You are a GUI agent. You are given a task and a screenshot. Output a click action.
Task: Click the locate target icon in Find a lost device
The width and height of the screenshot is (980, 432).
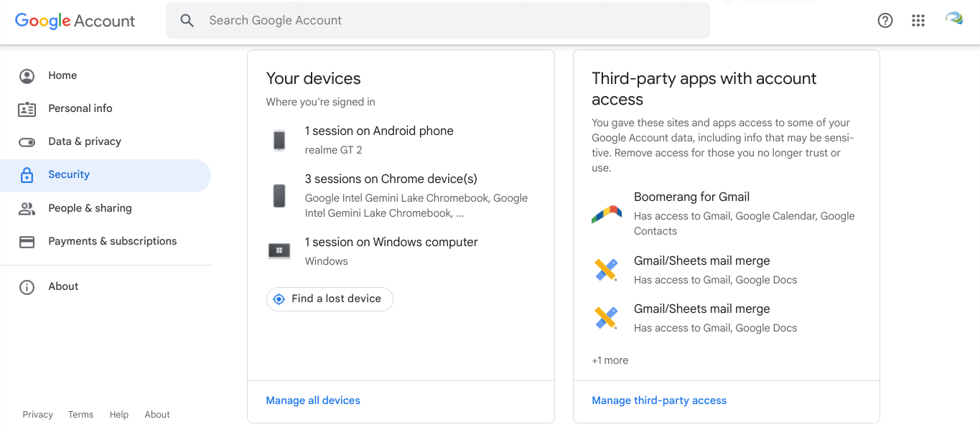click(x=279, y=299)
